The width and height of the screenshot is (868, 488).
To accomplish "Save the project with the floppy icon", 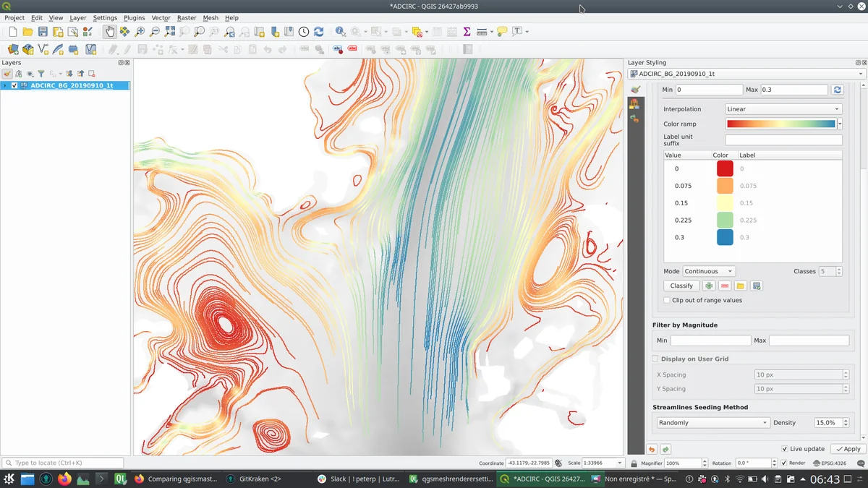I will pyautogui.click(x=43, y=32).
